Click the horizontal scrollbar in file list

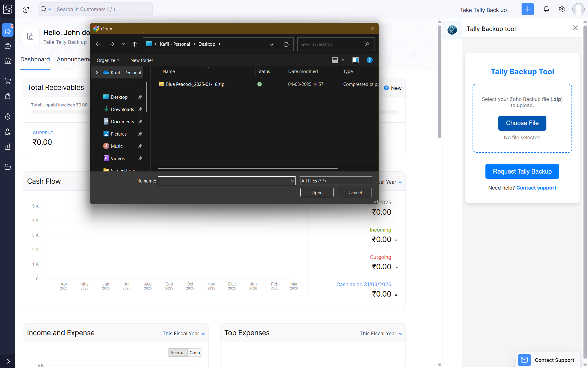click(247, 168)
